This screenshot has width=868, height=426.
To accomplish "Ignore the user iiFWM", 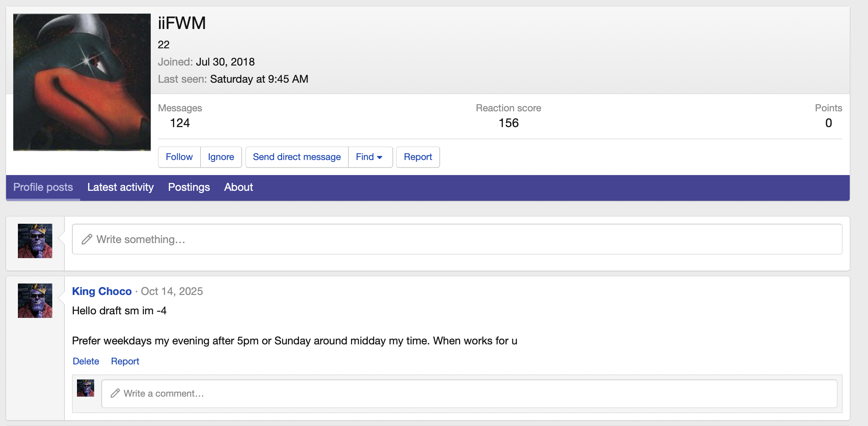I will (221, 157).
